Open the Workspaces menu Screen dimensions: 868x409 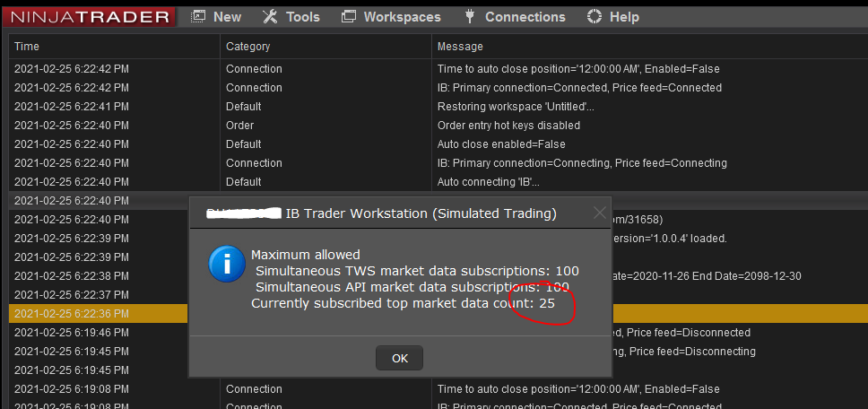[402, 16]
